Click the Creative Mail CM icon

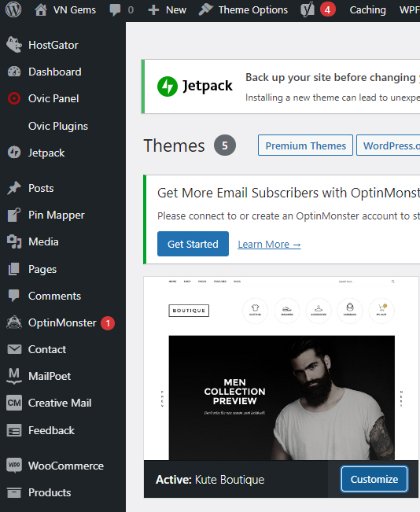14,403
